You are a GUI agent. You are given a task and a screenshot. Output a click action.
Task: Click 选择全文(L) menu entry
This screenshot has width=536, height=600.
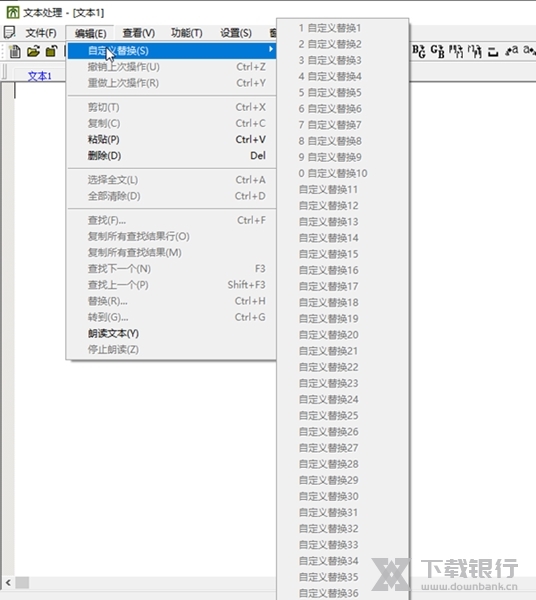(x=171, y=180)
